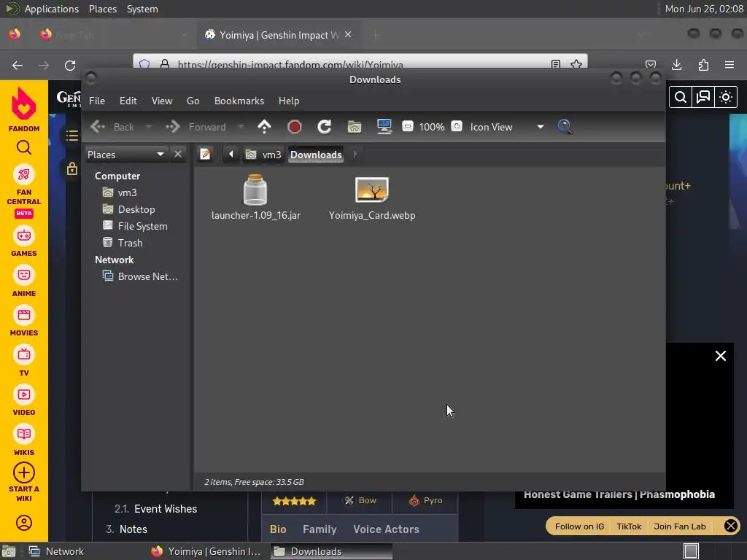
Task: Select Yoimiya_Card.webp image file
Action: click(x=372, y=190)
